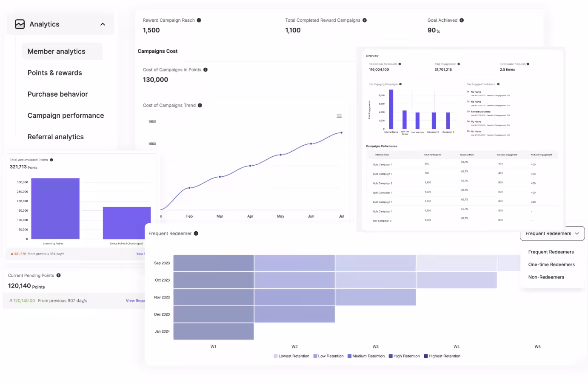This screenshot has width=588, height=385.
Task: Select One-time Redeemers option
Action: click(x=551, y=264)
